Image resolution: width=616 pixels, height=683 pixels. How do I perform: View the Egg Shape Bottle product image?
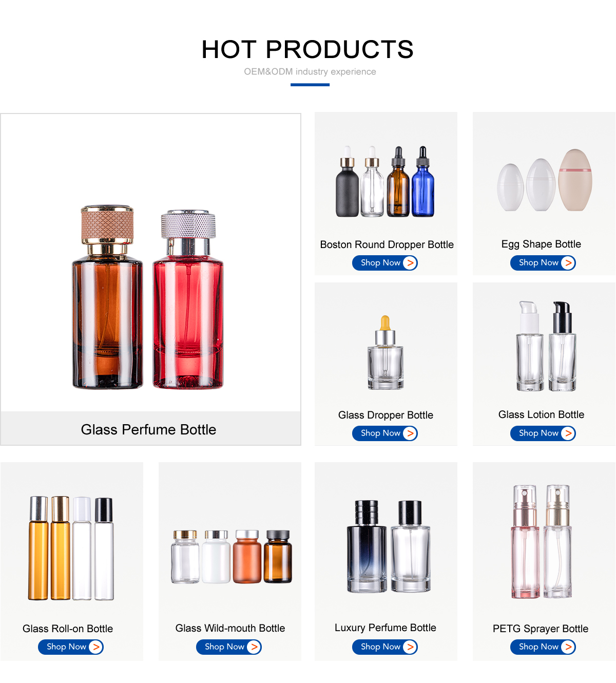(545, 180)
